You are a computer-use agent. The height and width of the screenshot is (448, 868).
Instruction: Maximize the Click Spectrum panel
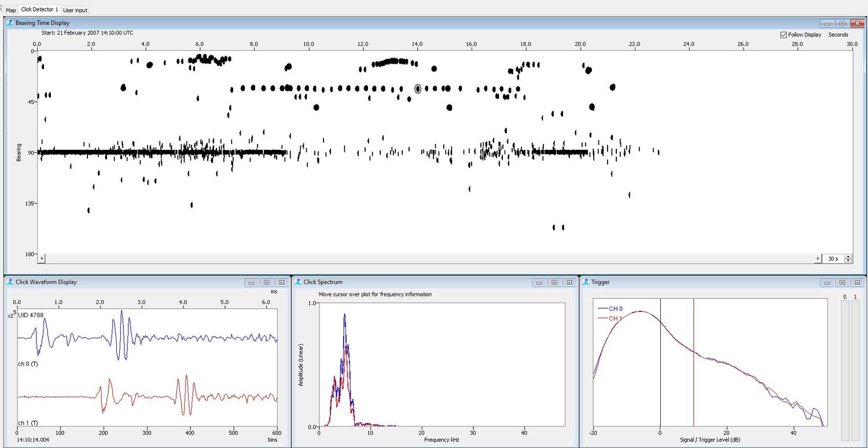(x=554, y=283)
